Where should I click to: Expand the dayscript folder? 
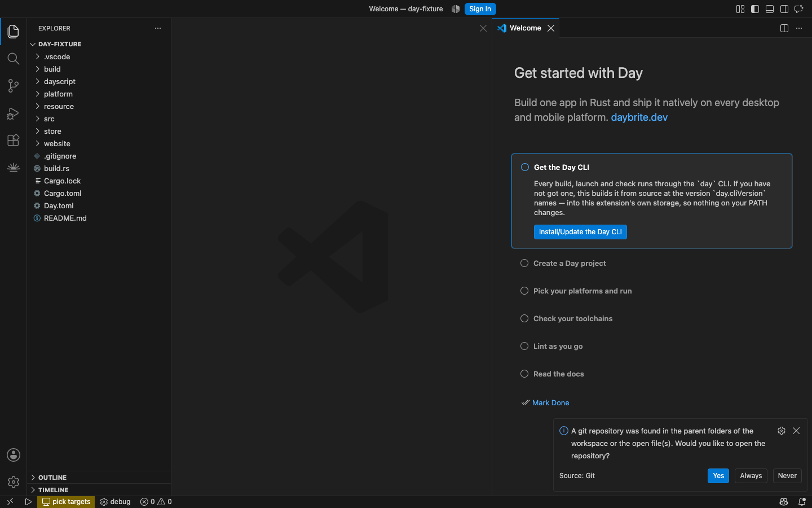click(x=99, y=81)
